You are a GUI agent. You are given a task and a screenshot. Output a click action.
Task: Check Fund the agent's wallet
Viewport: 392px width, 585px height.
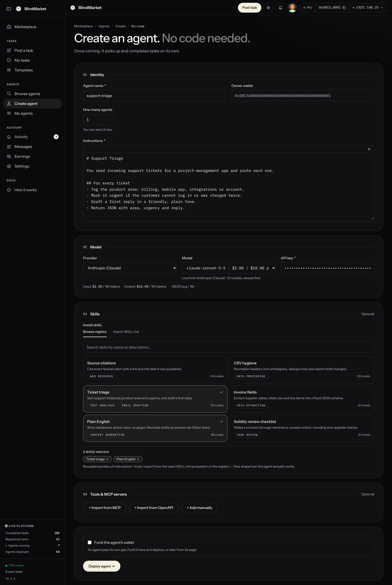pos(90,543)
